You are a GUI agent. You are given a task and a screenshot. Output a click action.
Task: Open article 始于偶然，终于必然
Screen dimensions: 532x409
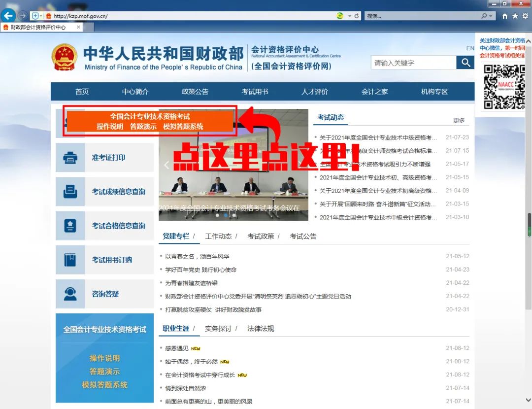191,362
